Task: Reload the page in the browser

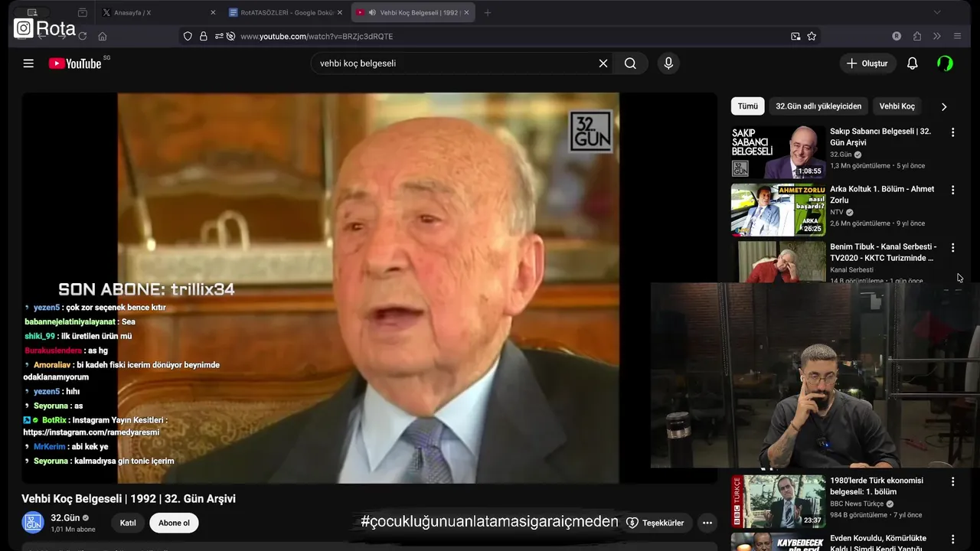Action: (82, 36)
